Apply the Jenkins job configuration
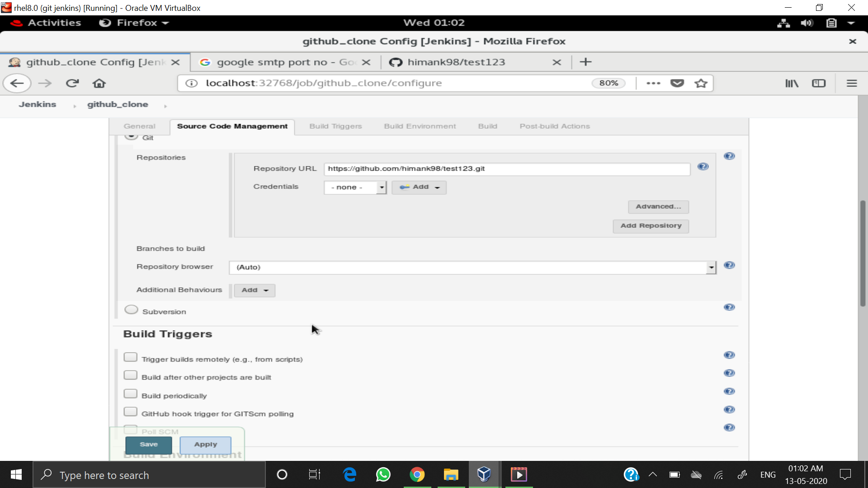Viewport: 868px width, 488px height. click(x=205, y=445)
